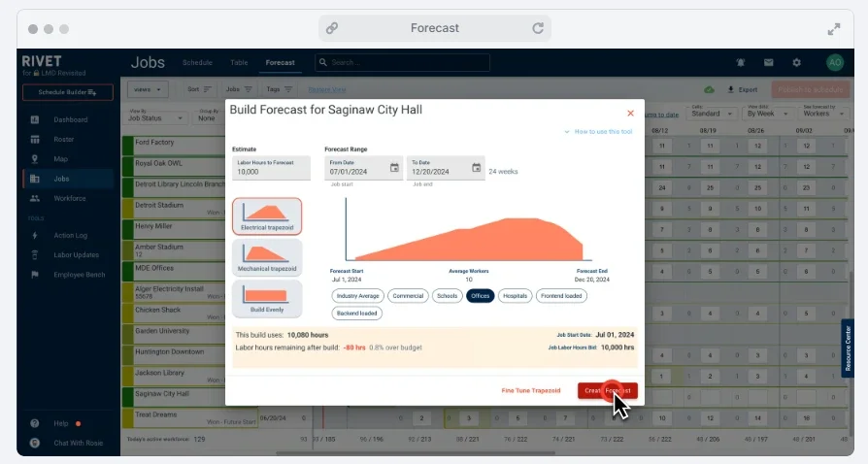Click the fullscreen expand arrows icon
The image size is (868, 464).
pos(834,29)
